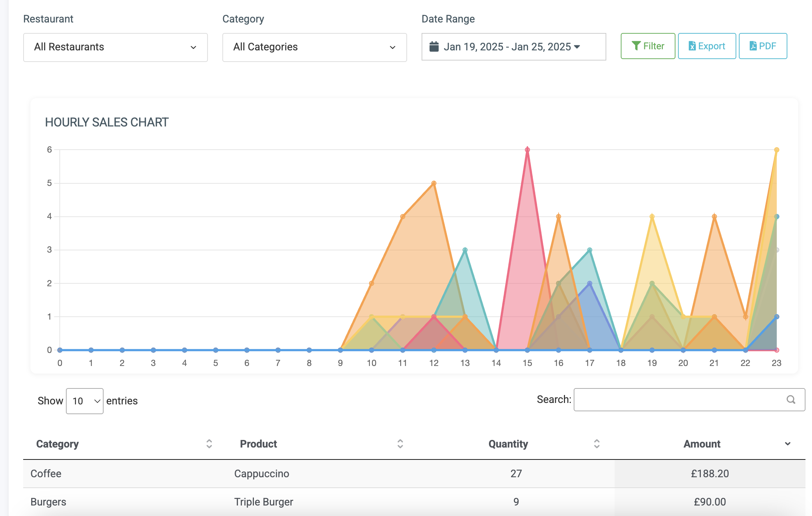Click the calendar icon in date range
Viewport: 812px width, 516px height.
click(x=434, y=47)
